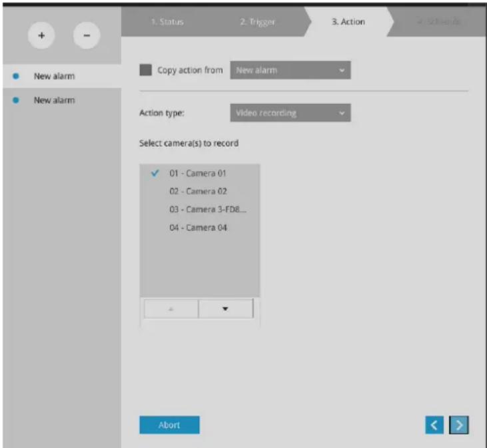The image size is (487, 448).
Task: Select 03 - Camera 3-FD8 to record
Action: (199, 210)
